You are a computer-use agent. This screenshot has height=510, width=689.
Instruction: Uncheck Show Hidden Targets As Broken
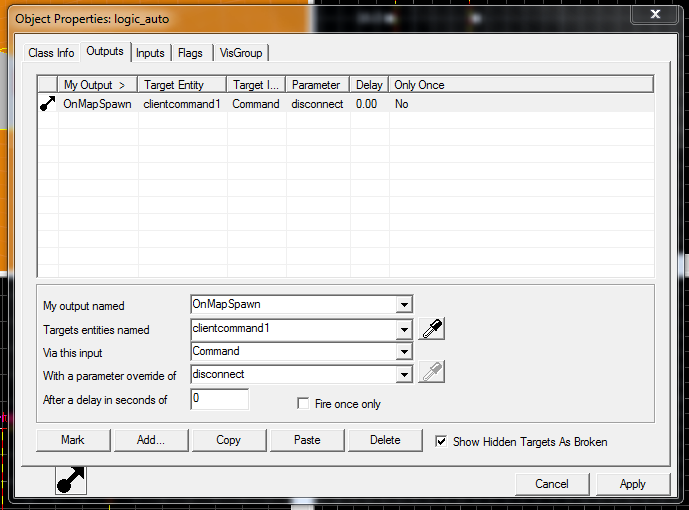pyautogui.click(x=442, y=441)
